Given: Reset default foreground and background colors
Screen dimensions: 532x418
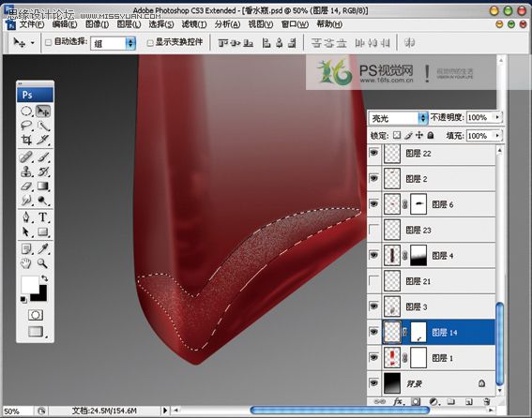Looking at the screenshot, I should (x=23, y=299).
